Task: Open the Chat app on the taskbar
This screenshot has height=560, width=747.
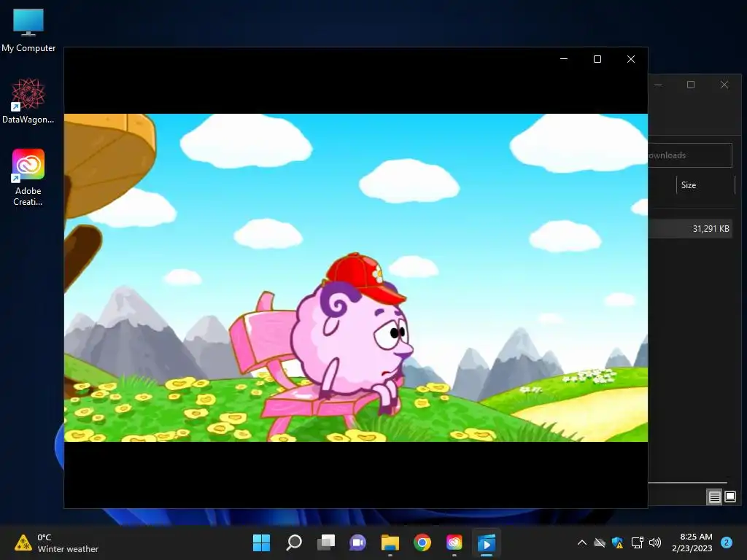Action: pyautogui.click(x=357, y=542)
